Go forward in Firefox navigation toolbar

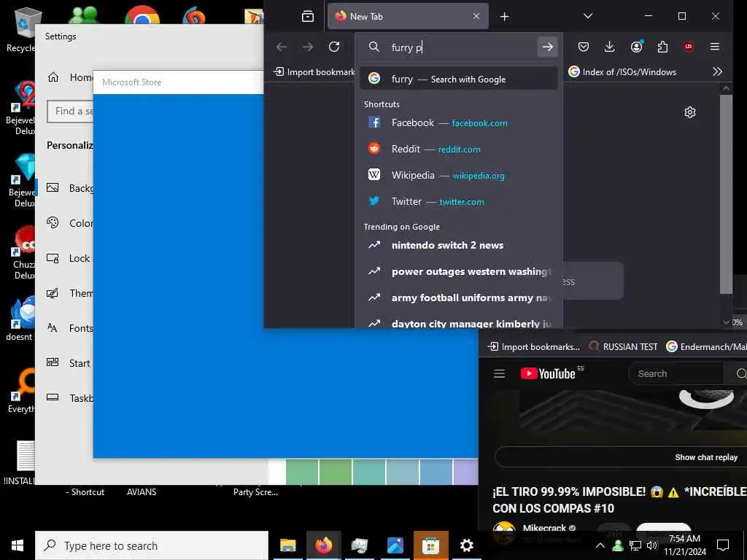[x=308, y=47]
